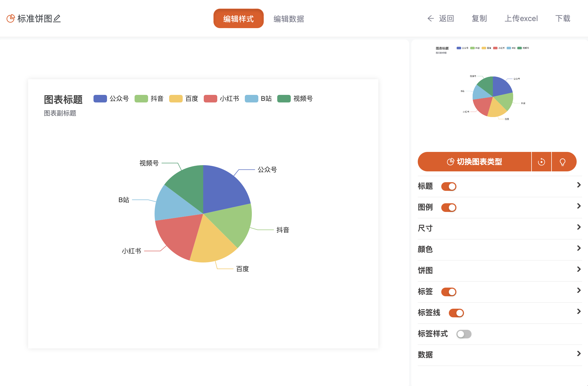
Task: Click the 标准饼图 page title
Action: [x=35, y=18]
